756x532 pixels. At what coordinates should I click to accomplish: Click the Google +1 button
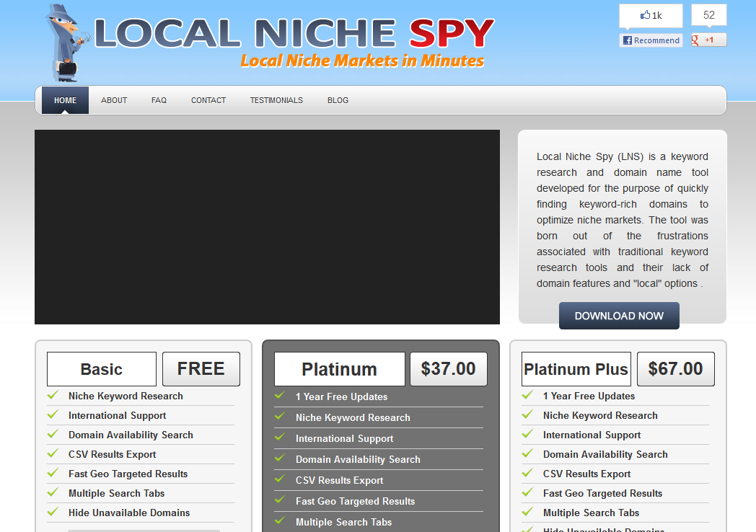[708, 40]
